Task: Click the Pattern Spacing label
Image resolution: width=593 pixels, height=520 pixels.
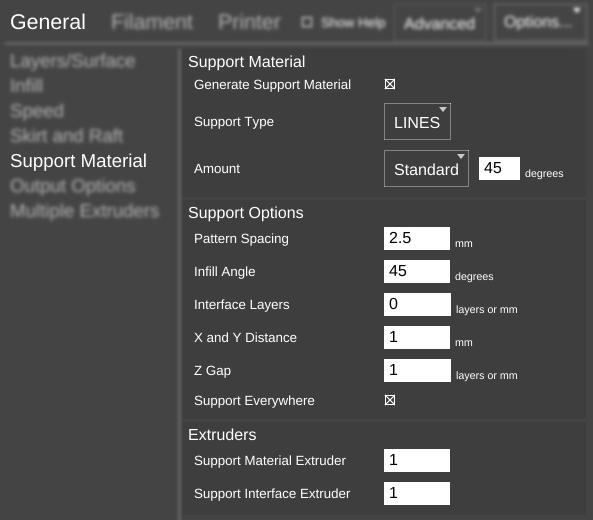Action: click(x=241, y=239)
